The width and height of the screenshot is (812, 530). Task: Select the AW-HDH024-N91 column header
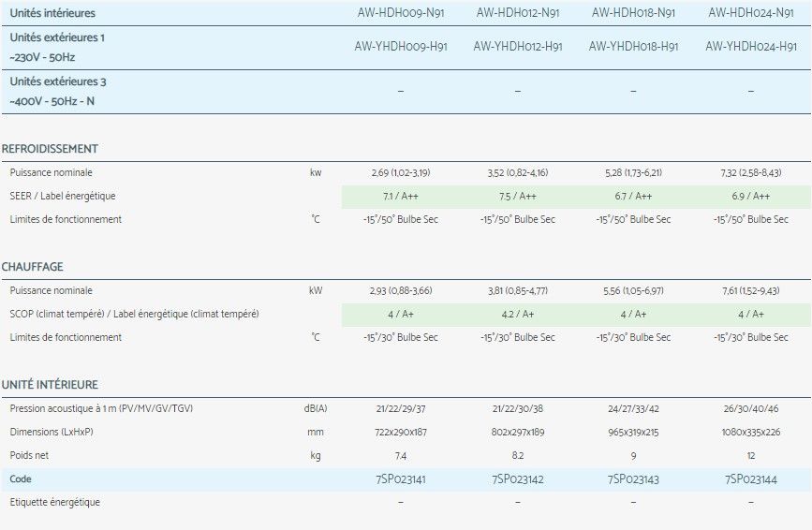point(750,13)
